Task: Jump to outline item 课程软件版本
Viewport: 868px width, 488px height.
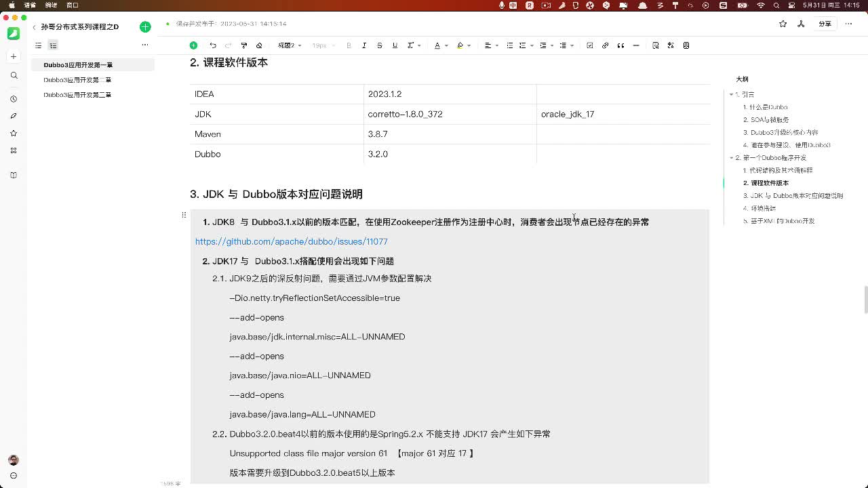Action: point(766,183)
